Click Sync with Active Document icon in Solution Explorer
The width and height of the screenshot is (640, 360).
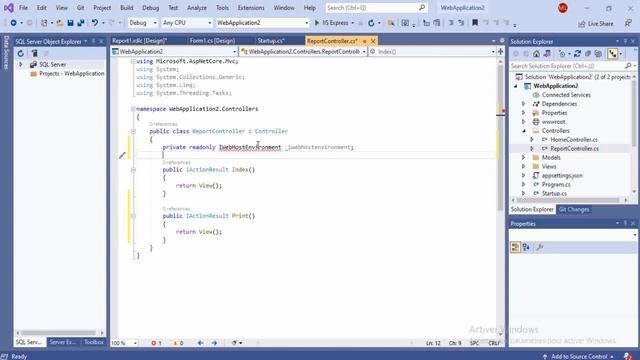point(577,53)
